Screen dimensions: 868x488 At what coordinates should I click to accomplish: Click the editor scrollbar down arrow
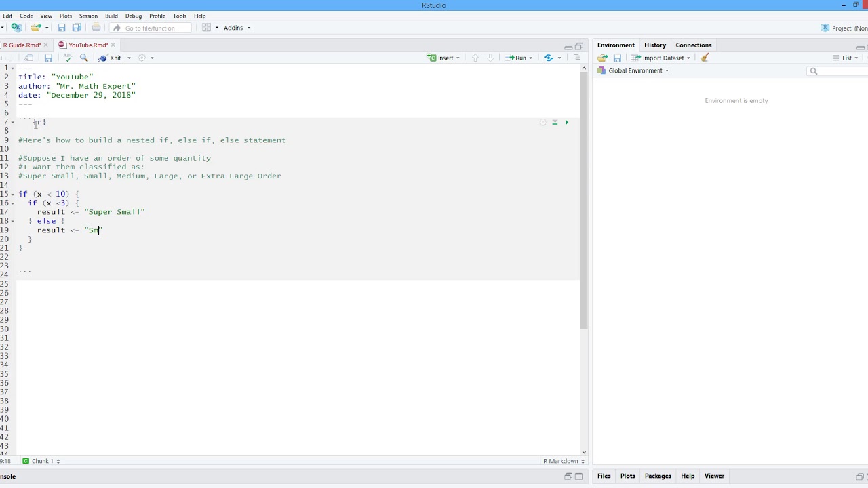tap(584, 451)
